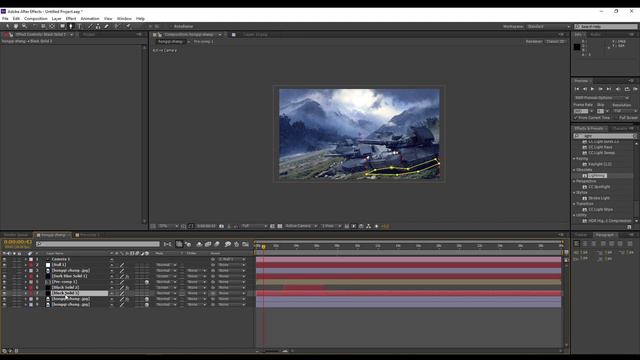Select CC Light Rays effect
The image size is (640, 360).
[600, 147]
